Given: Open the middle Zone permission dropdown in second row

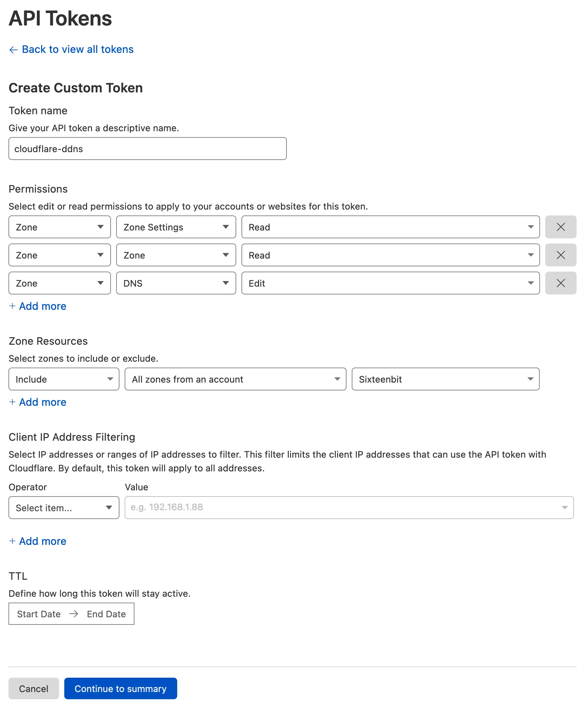Looking at the screenshot, I should 176,255.
